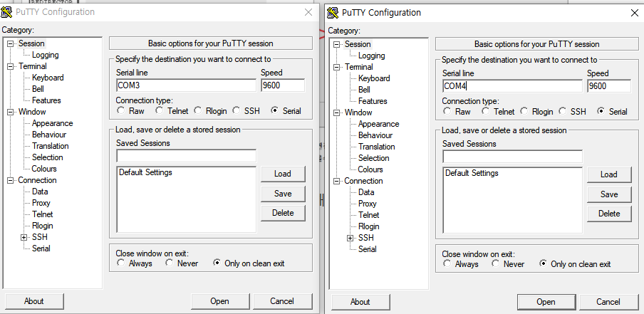Click PuTTY icon in left window title bar
This screenshot has height=314, width=644.
pos(6,12)
